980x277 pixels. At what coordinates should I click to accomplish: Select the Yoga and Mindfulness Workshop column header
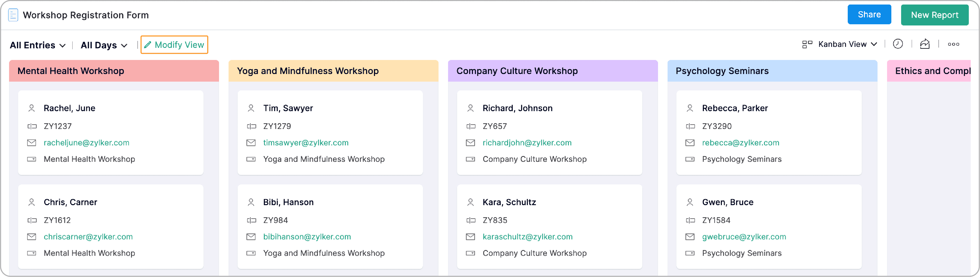[333, 71]
